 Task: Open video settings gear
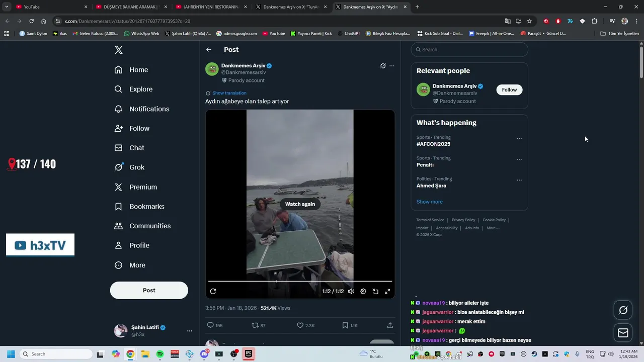click(363, 291)
